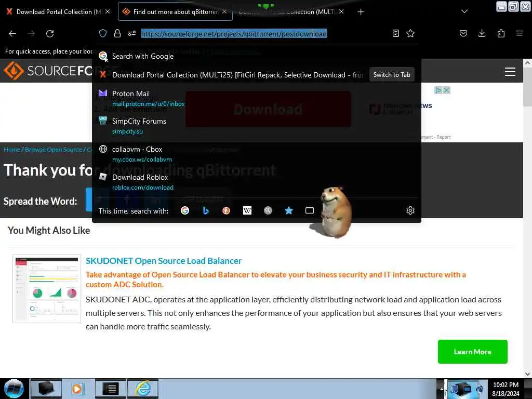Screen dimensions: 532x399
Task: Click the site security padlock icon
Action: coord(117,33)
